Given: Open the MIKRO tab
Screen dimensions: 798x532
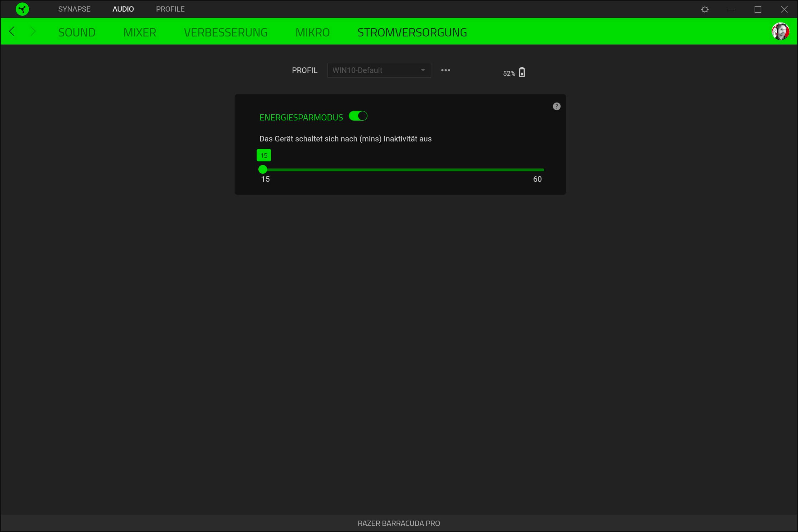Looking at the screenshot, I should [x=312, y=32].
